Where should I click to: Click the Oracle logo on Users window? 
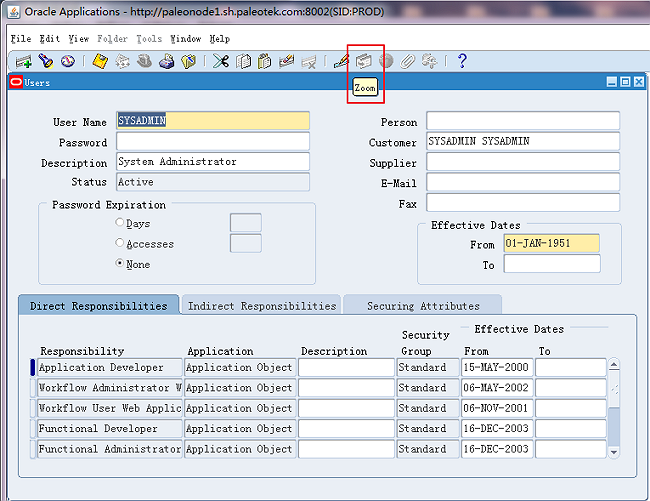tap(16, 82)
